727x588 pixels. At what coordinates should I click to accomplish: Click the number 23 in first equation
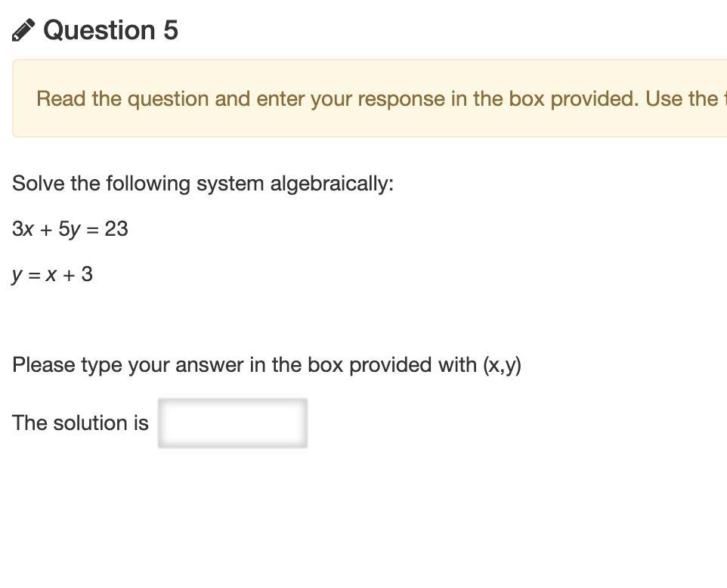click(x=116, y=229)
